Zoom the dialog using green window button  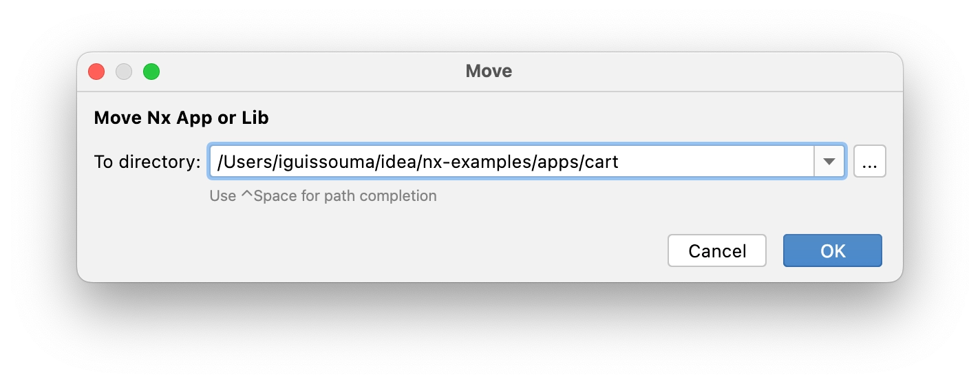[151, 71]
